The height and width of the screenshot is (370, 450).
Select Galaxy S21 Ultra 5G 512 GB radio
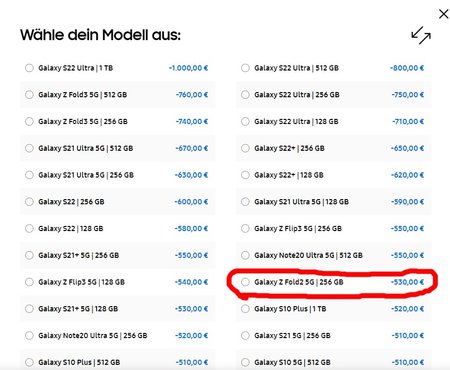29,148
